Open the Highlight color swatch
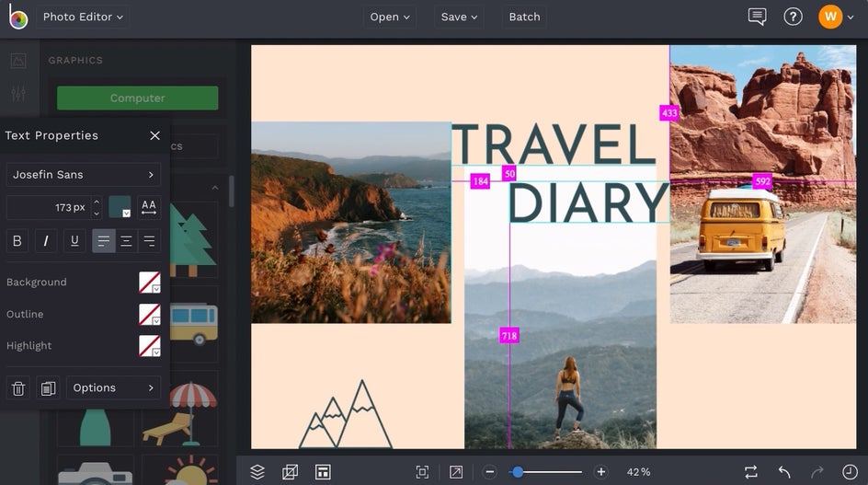The image size is (868, 485). click(x=150, y=346)
